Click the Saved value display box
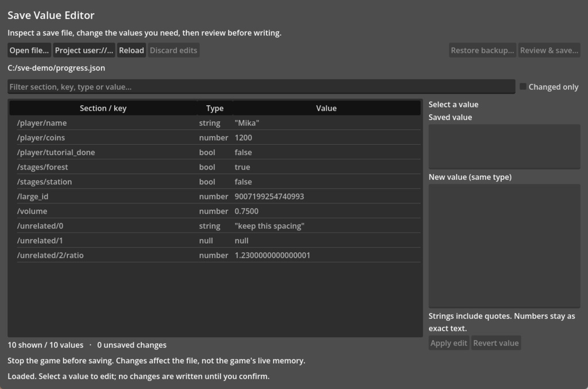Viewport: 588px width, 389px height. pos(504,147)
